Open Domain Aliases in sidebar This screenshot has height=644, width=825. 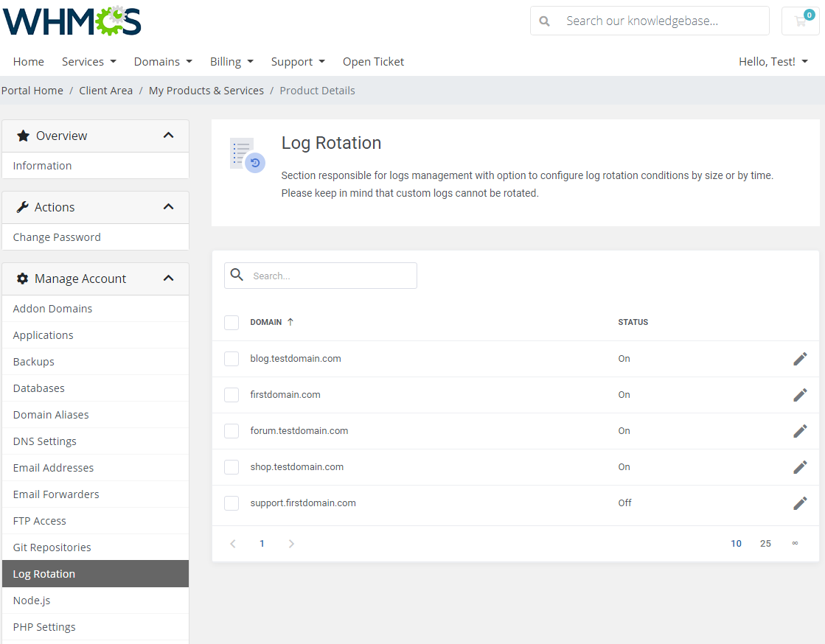point(95,415)
